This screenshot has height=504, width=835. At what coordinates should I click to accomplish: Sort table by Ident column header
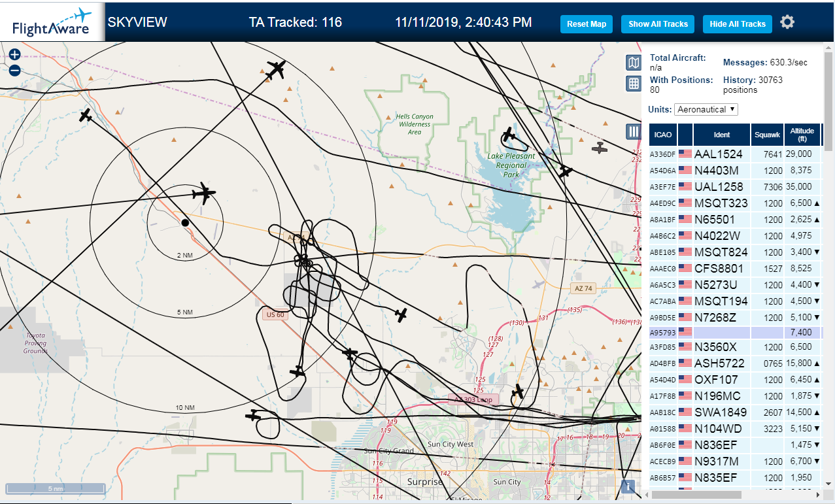tap(722, 135)
